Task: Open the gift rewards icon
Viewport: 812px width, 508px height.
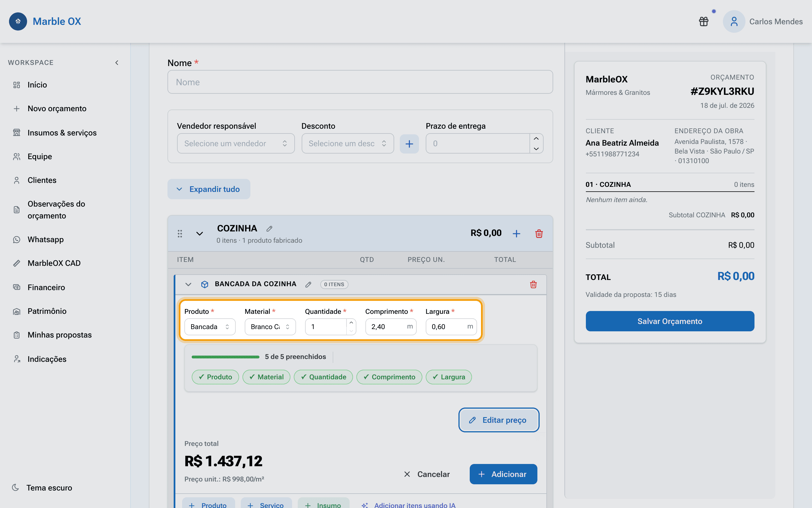Action: pyautogui.click(x=704, y=21)
